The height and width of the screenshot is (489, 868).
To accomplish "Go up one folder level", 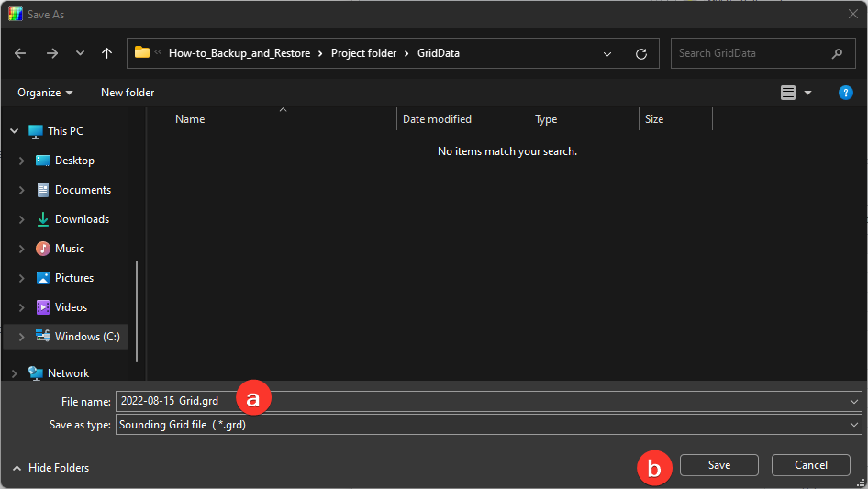I will tap(106, 53).
